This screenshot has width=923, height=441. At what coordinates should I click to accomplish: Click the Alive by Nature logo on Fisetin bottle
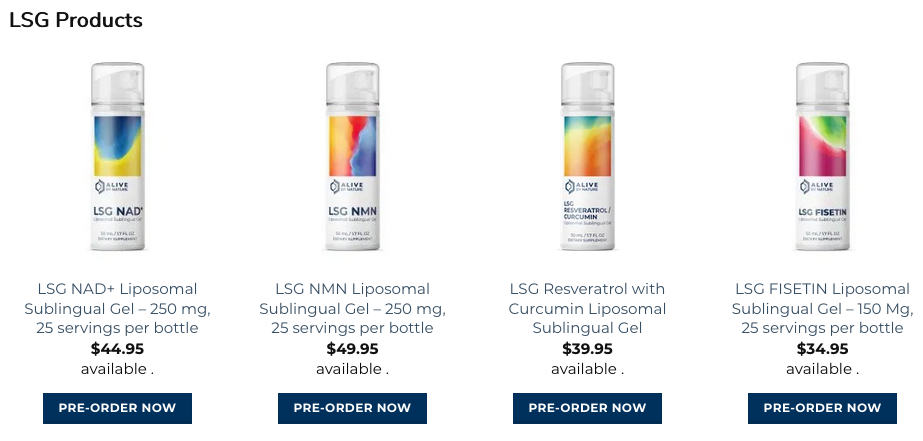(816, 187)
